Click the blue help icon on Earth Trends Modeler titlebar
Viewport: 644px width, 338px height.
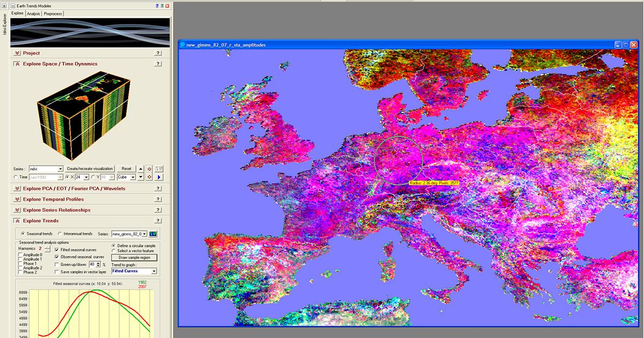[x=157, y=6]
